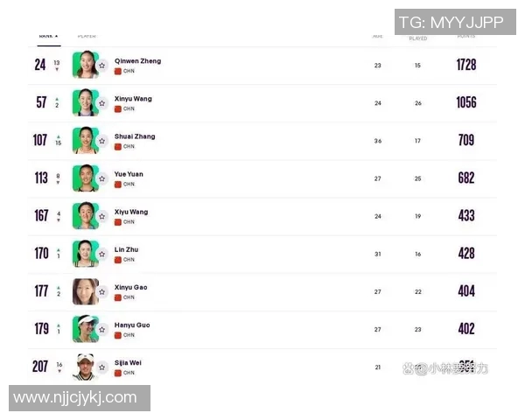
Task: Favorite Qinwen Zheng with the star icon
Action: click(101, 66)
